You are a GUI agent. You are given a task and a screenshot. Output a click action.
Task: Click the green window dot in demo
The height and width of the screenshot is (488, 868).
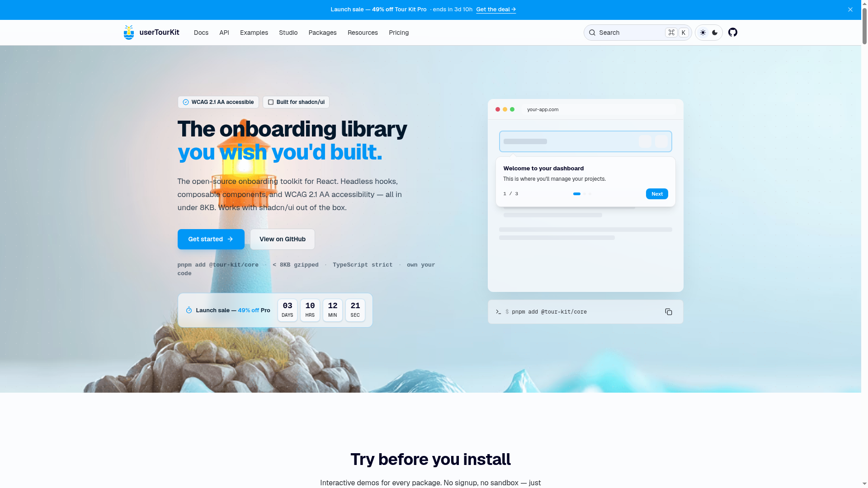click(512, 109)
